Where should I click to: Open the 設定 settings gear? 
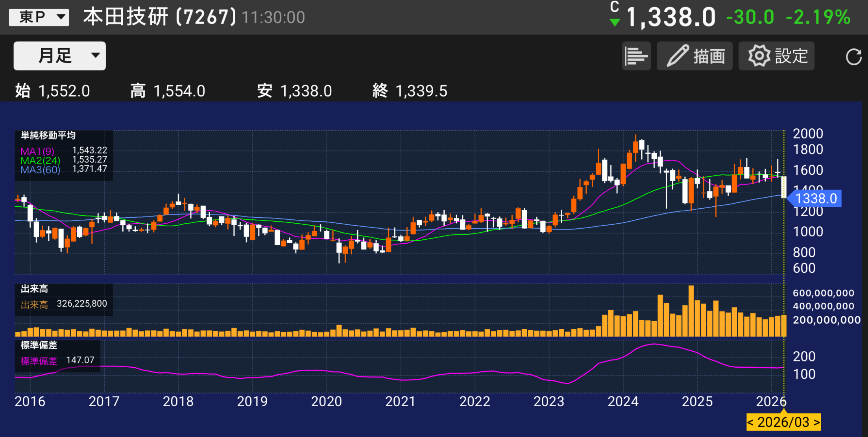click(x=776, y=56)
